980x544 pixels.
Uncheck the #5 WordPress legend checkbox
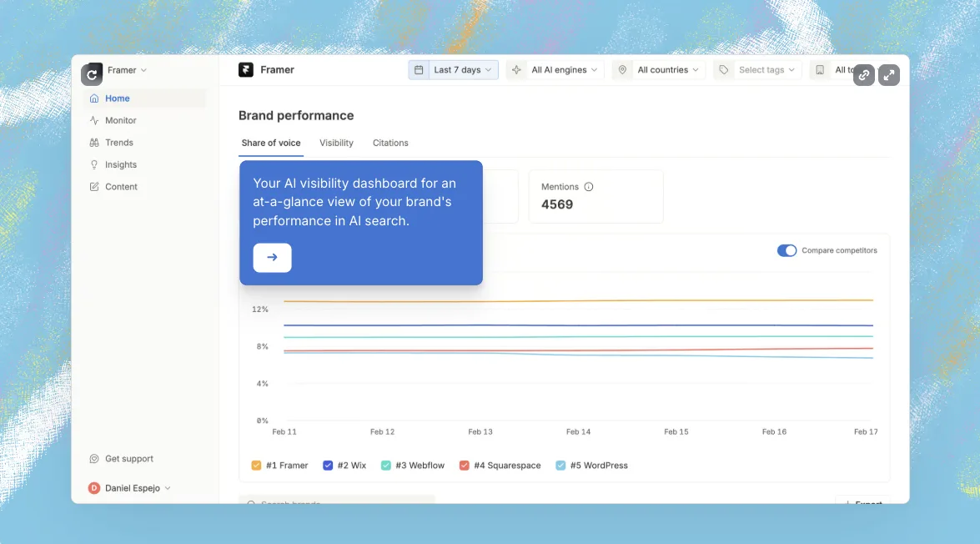pos(560,466)
